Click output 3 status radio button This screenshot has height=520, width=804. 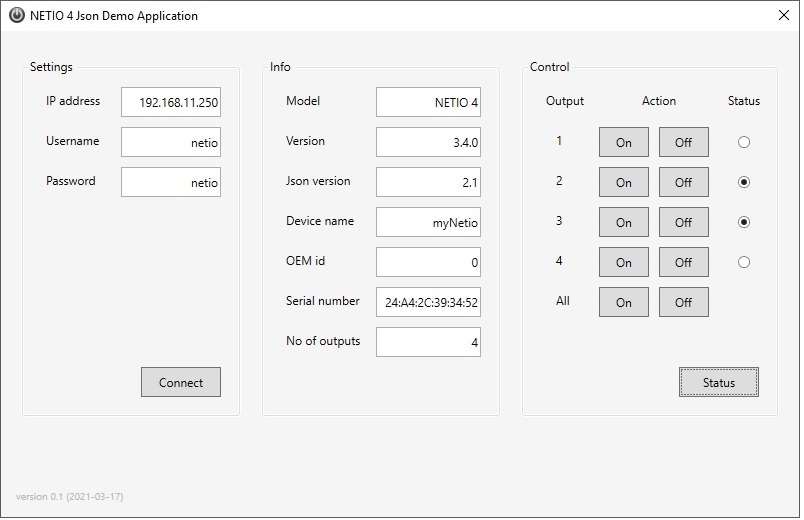(x=743, y=222)
